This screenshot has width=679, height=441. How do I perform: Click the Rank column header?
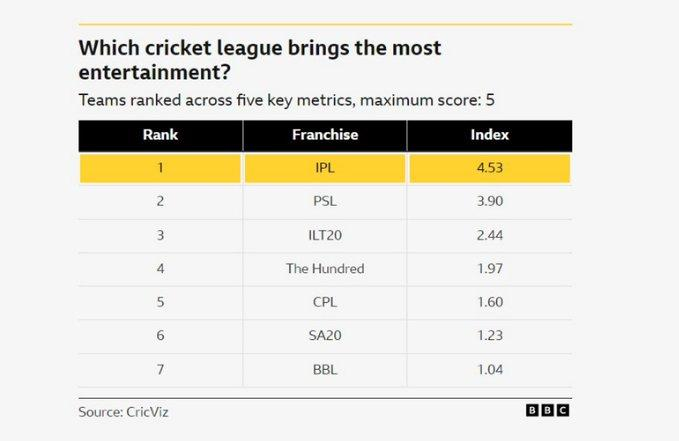click(160, 135)
